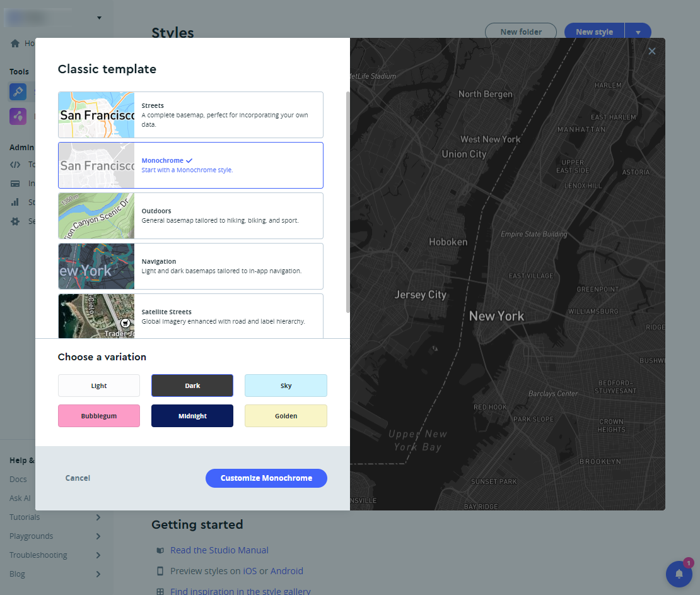700x595 pixels.
Task: Open Tutorials in the sidebar
Action: coord(25,517)
